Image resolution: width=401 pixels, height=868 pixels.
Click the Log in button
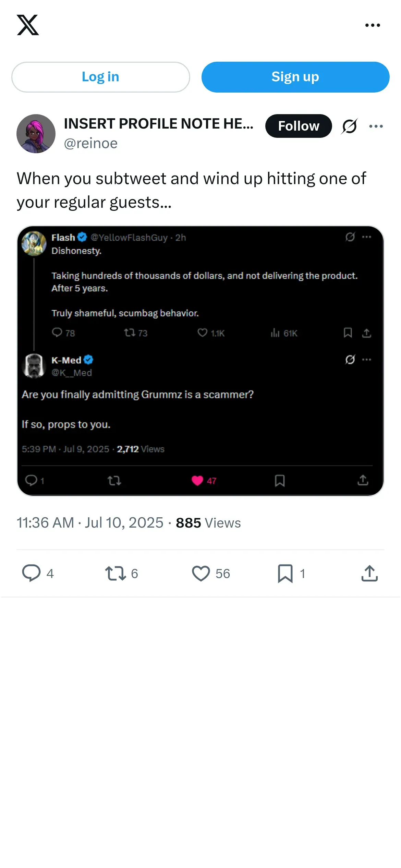pyautogui.click(x=100, y=77)
